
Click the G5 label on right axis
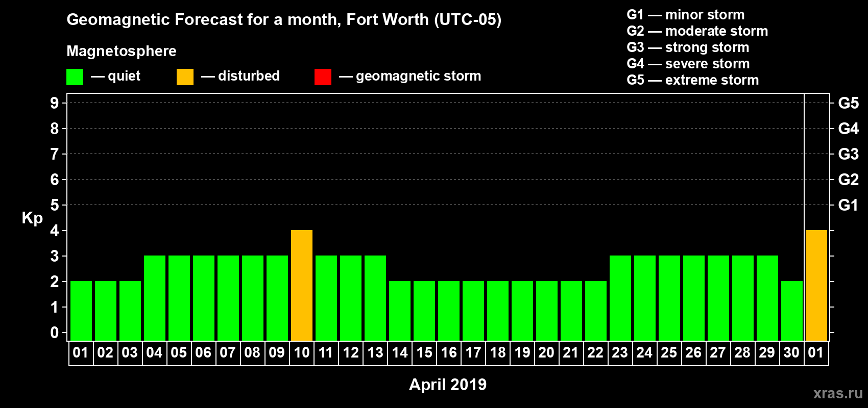849,103
